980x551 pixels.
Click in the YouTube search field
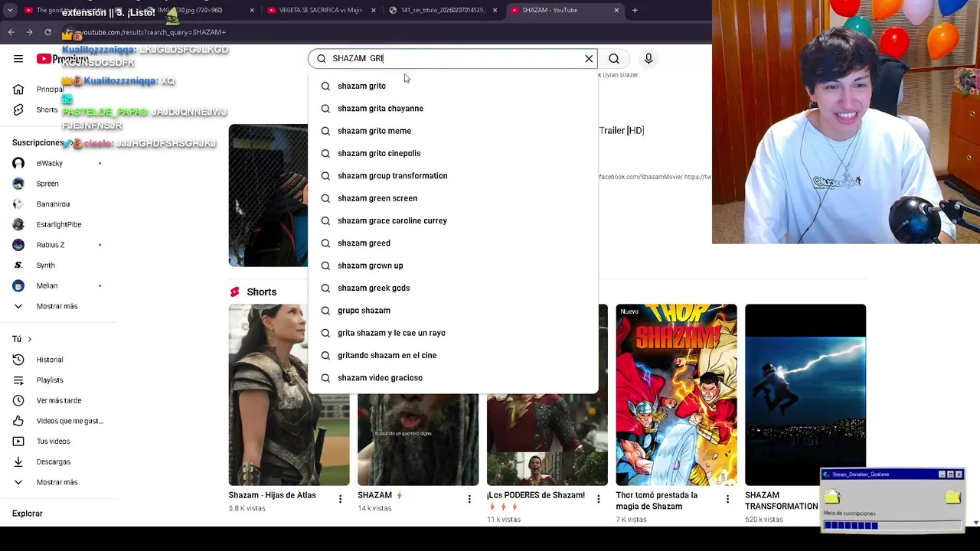click(x=452, y=58)
